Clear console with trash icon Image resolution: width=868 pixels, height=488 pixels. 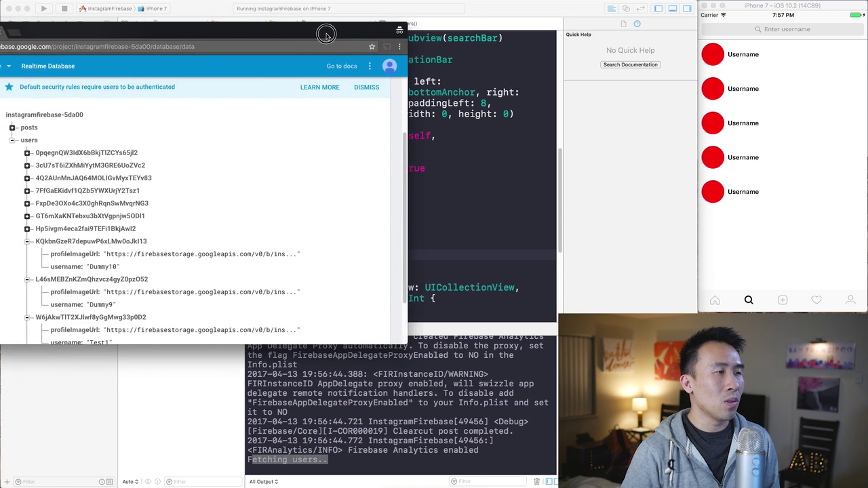(536, 482)
